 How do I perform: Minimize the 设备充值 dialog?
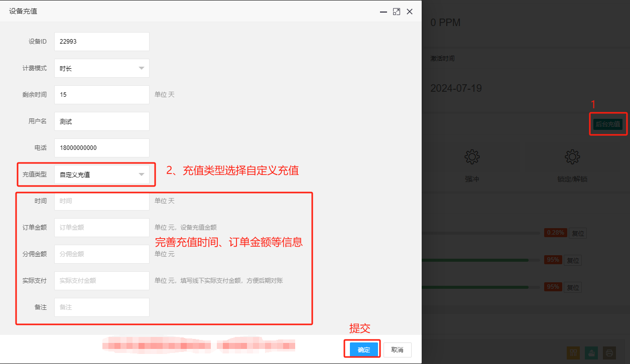pos(384,12)
